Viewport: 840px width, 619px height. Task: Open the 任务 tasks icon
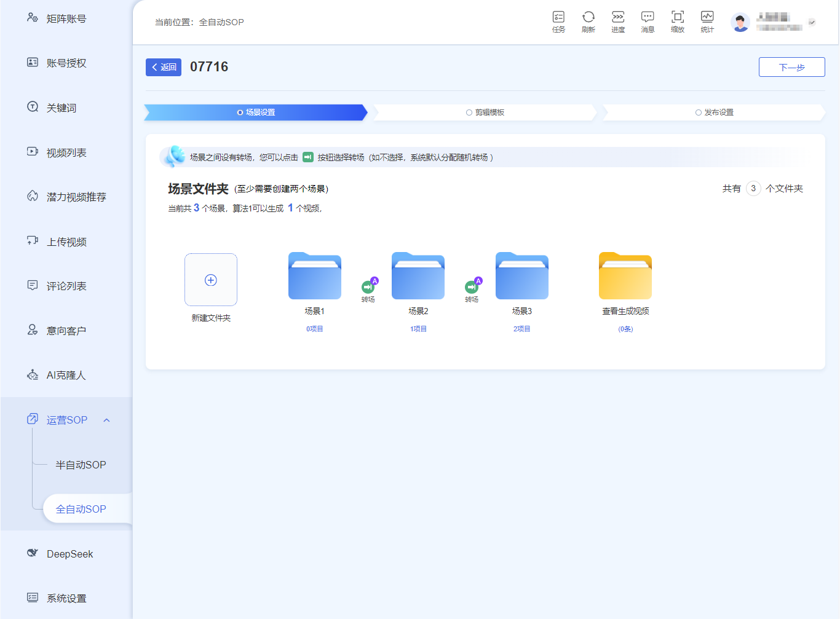(x=558, y=22)
